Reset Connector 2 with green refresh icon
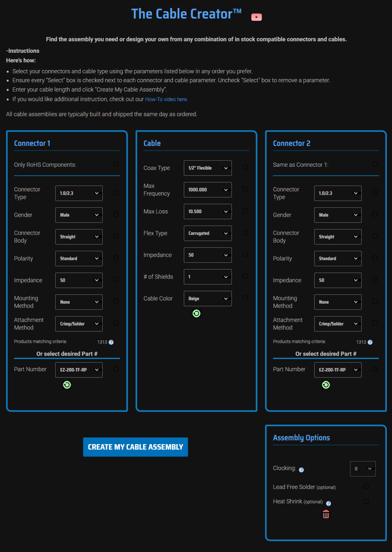 [x=326, y=385]
